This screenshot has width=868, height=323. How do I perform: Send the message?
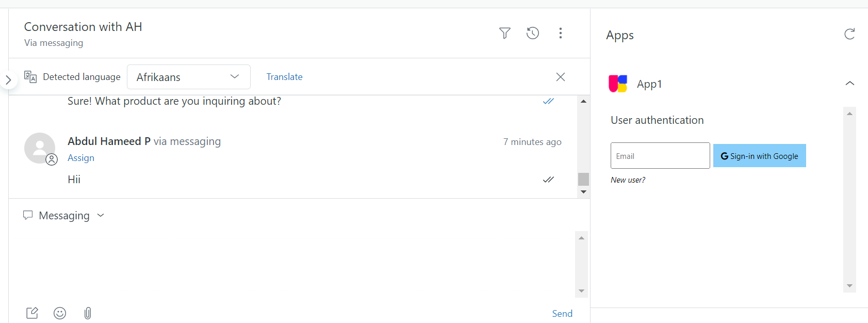[x=562, y=314]
